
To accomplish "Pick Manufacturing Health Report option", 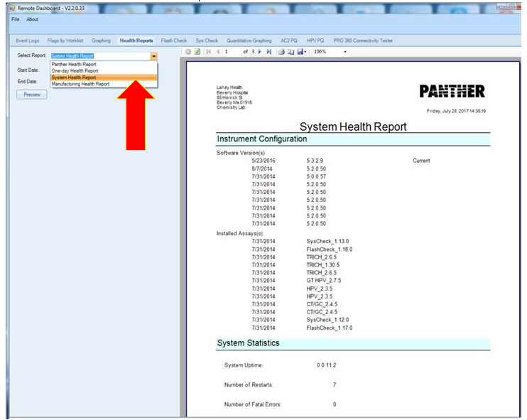I will [x=80, y=84].
